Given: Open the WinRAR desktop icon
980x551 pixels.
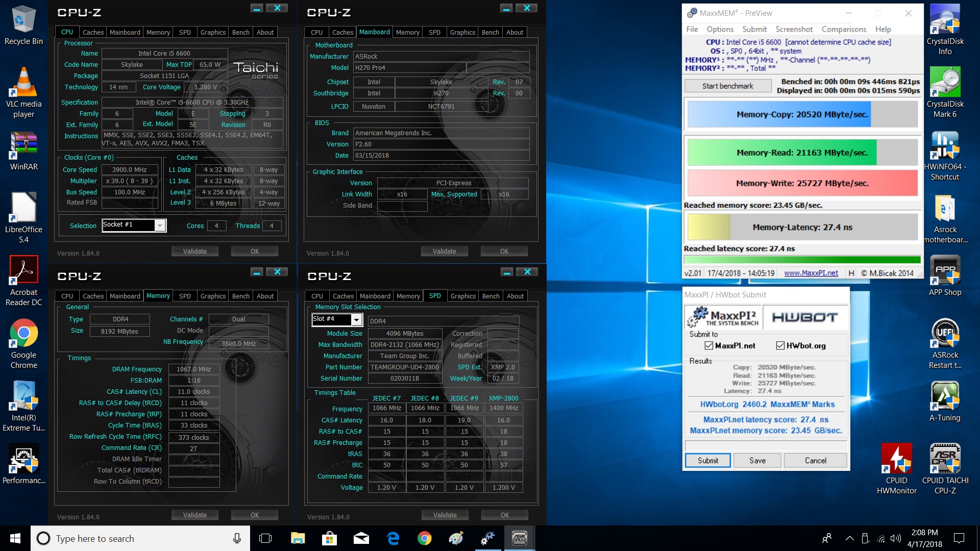Looking at the screenshot, I should point(23,152).
